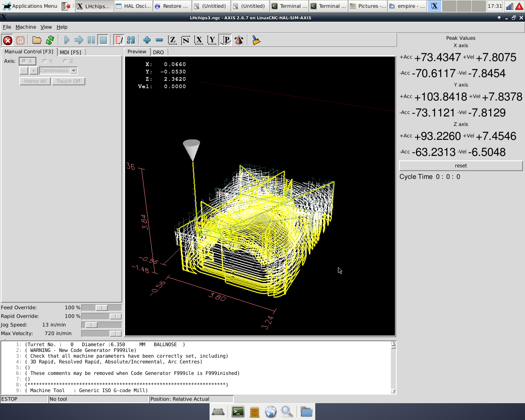Toggle the Emergency Stop button

coord(7,40)
